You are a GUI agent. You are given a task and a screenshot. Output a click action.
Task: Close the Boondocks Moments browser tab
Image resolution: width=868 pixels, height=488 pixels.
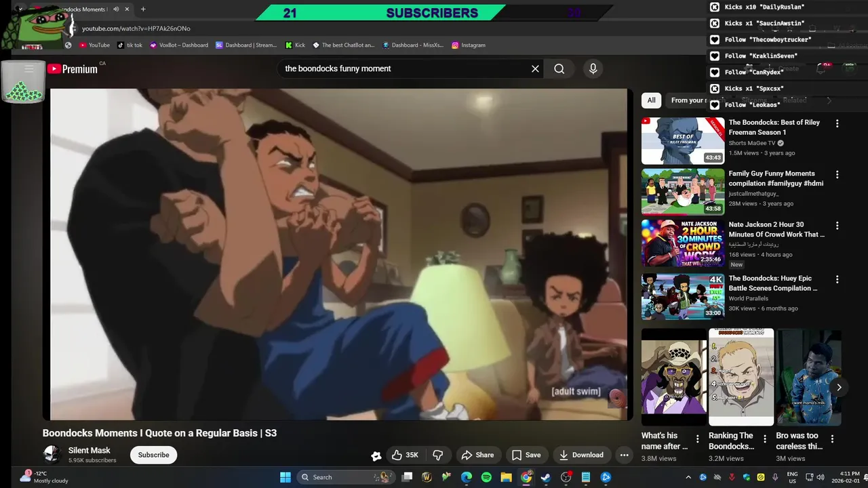tap(127, 9)
